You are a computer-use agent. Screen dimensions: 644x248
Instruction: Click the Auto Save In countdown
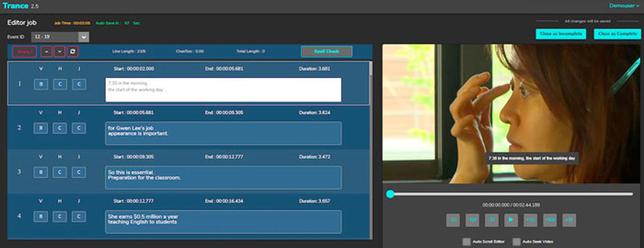[x=118, y=23]
